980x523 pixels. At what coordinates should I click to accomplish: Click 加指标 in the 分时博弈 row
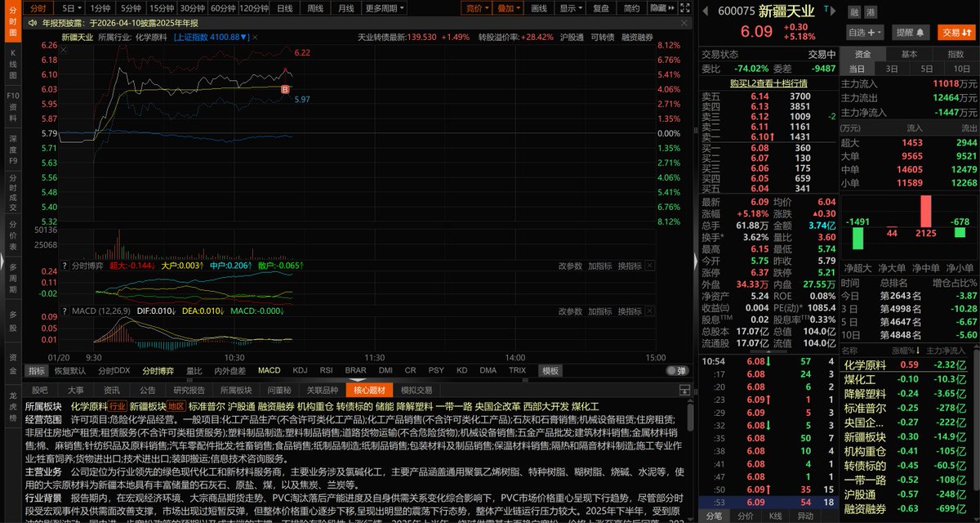click(599, 266)
